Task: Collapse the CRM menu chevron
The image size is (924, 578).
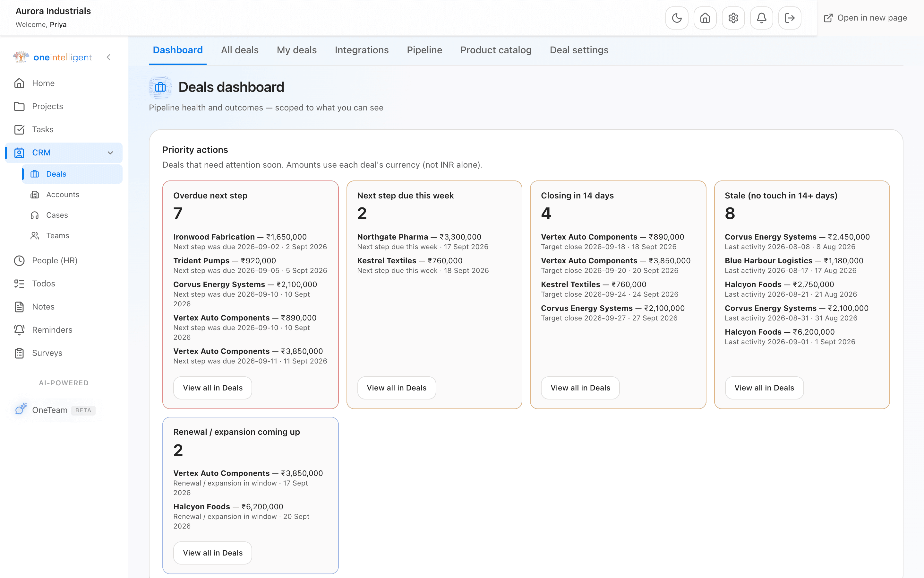Action: 110,153
